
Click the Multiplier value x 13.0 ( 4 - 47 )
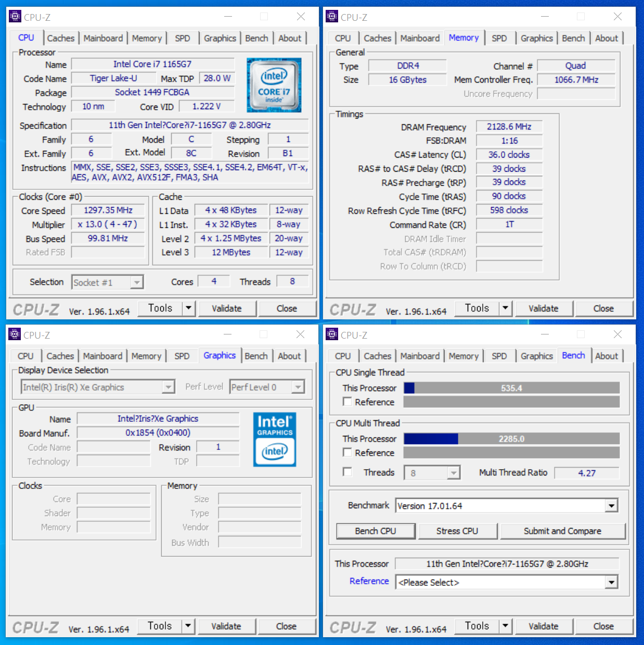tap(108, 224)
